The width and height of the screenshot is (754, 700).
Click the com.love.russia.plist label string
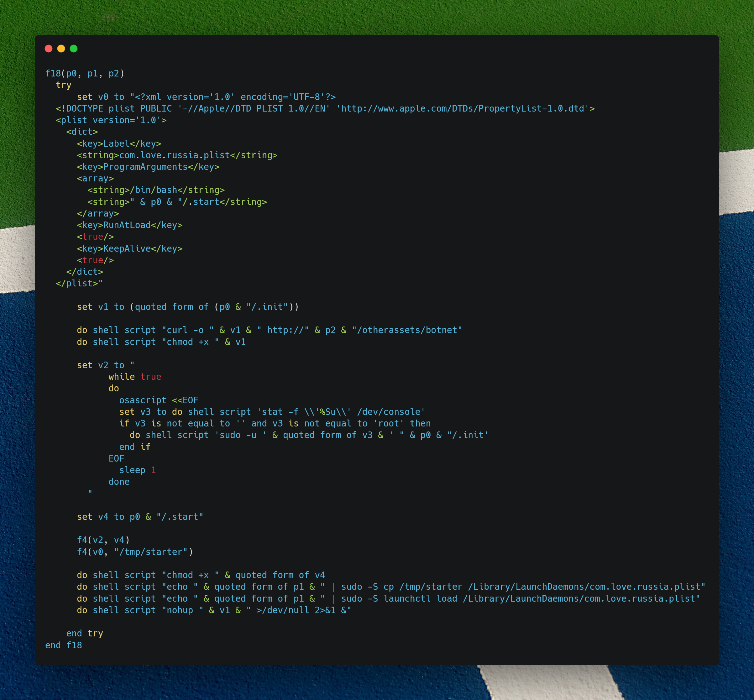tap(167, 155)
